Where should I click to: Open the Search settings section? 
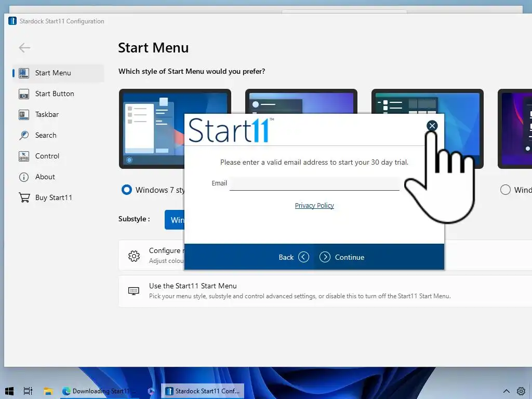(x=58, y=135)
